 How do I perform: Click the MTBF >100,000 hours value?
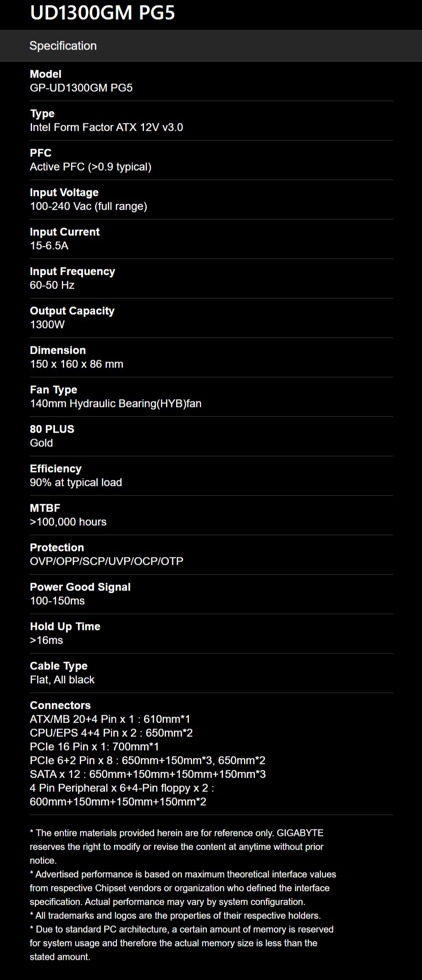tap(68, 522)
